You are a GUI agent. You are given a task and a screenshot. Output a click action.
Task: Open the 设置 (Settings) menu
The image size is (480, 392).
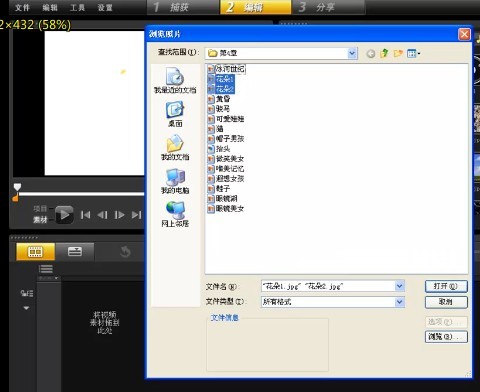[105, 7]
